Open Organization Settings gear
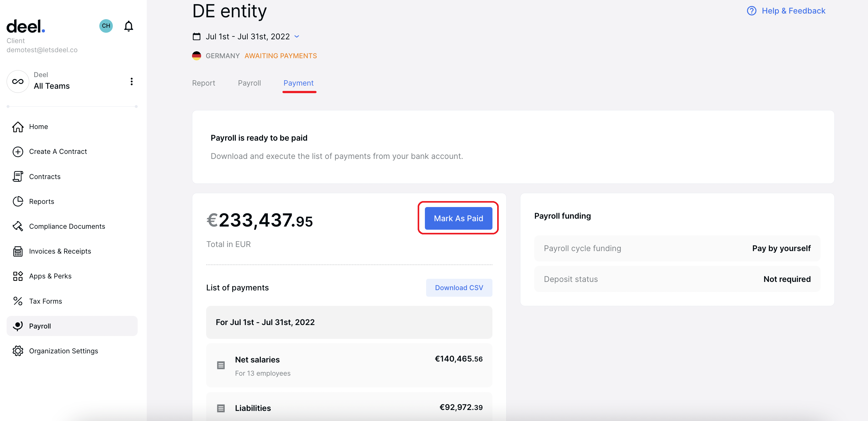 tap(18, 351)
